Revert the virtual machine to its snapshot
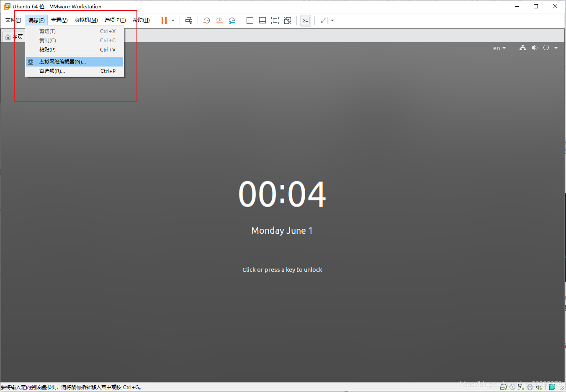566x392 pixels. point(219,20)
